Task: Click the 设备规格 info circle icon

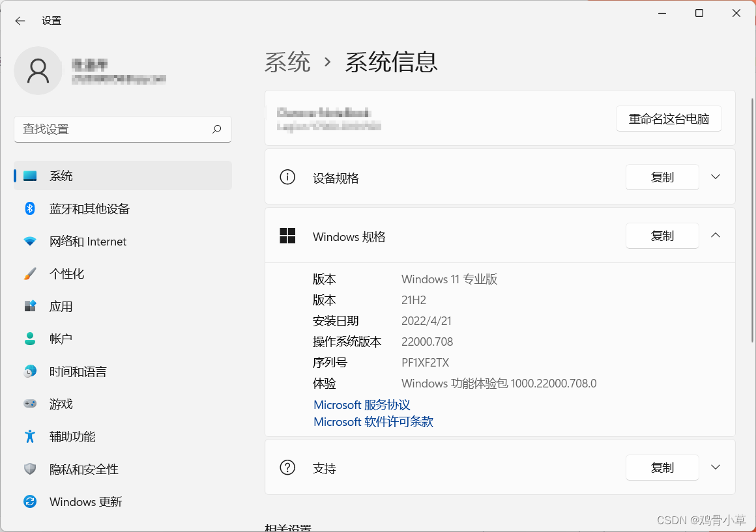Action: point(287,177)
